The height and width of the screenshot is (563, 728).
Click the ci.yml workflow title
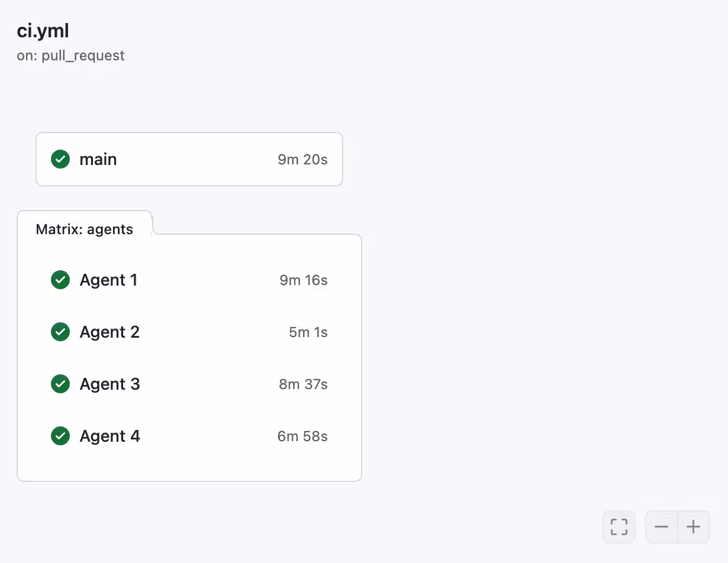[x=43, y=30]
